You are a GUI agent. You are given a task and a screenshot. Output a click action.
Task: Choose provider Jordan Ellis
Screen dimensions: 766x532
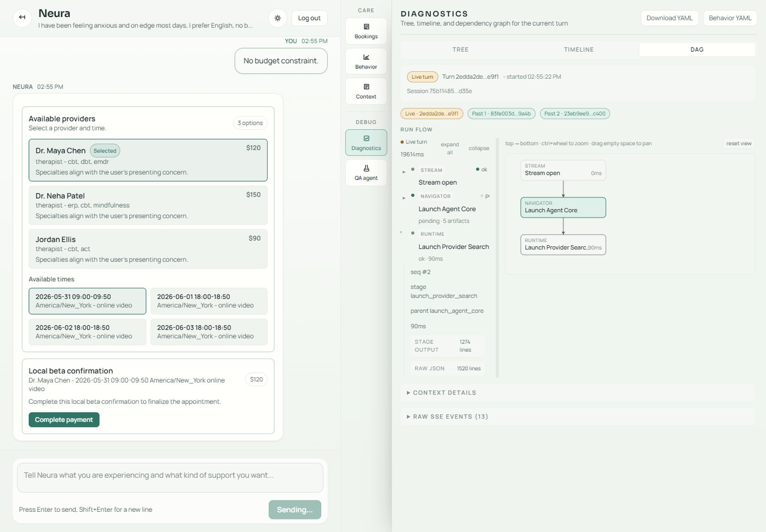(x=148, y=249)
